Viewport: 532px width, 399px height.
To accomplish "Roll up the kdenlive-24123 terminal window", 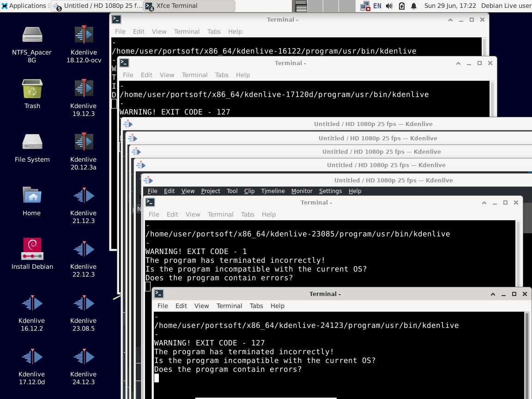I will coord(493,294).
